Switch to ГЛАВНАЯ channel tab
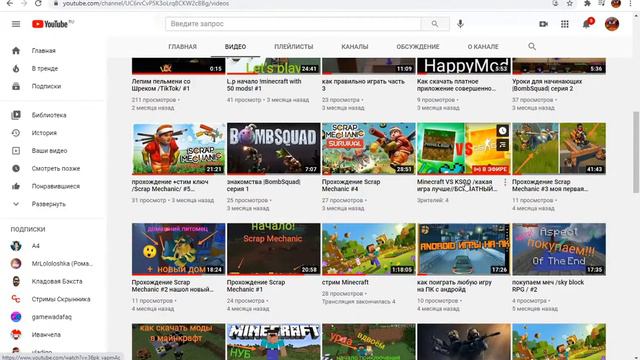Screen dimensions: 640x360 182,47
